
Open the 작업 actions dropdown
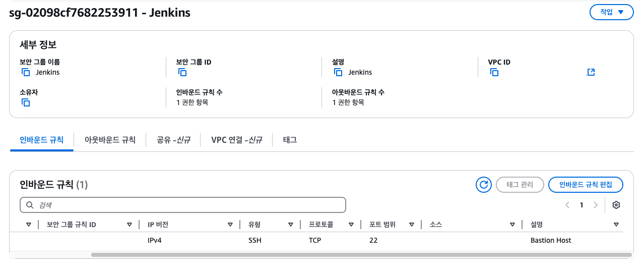[x=611, y=12]
